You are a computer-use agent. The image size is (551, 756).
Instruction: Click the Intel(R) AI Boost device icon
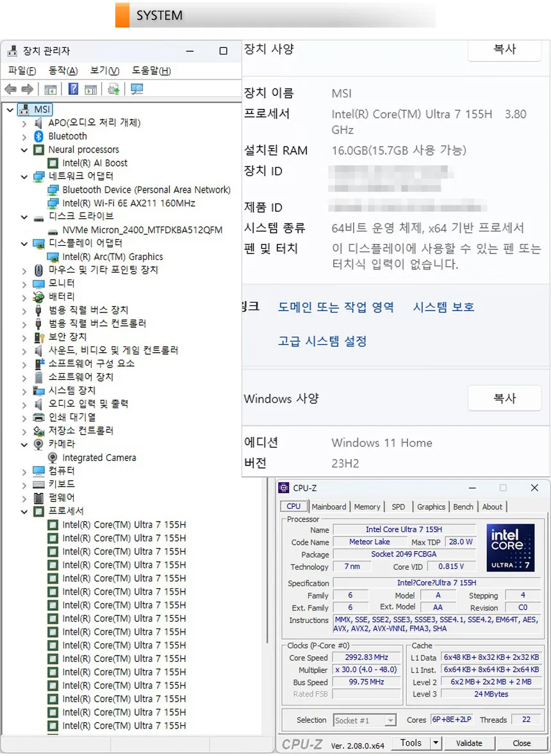click(x=54, y=163)
